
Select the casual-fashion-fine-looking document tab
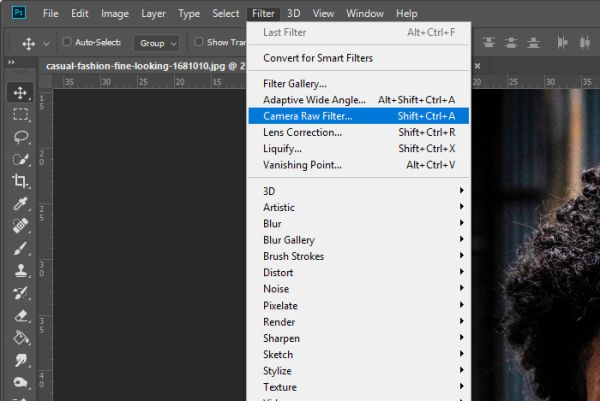coord(145,66)
